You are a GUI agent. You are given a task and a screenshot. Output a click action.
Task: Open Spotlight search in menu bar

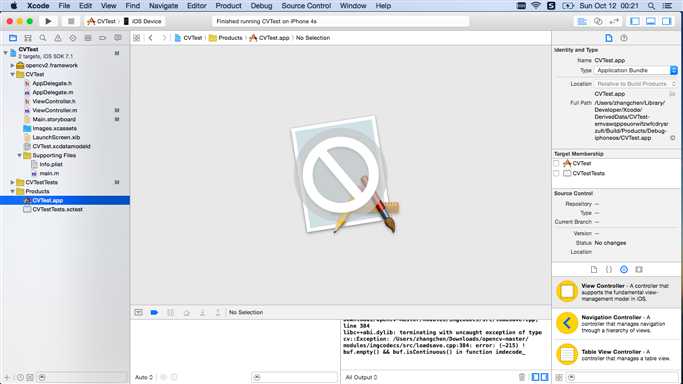tap(651, 6)
